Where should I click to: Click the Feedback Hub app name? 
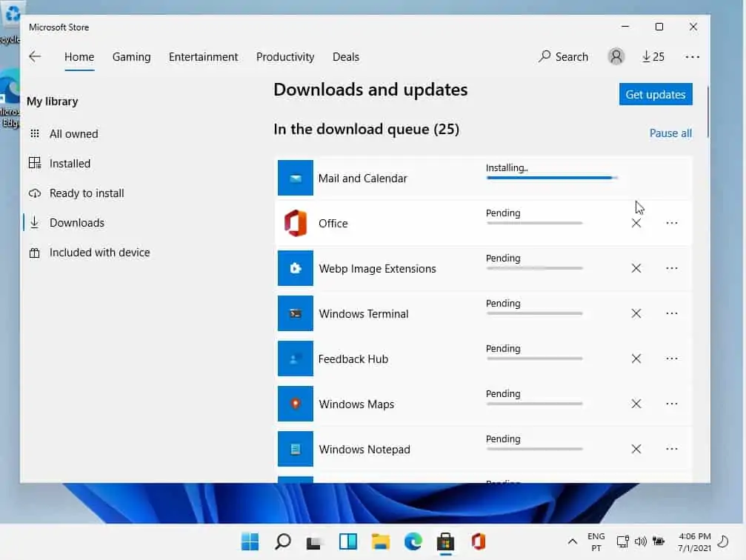353,359
